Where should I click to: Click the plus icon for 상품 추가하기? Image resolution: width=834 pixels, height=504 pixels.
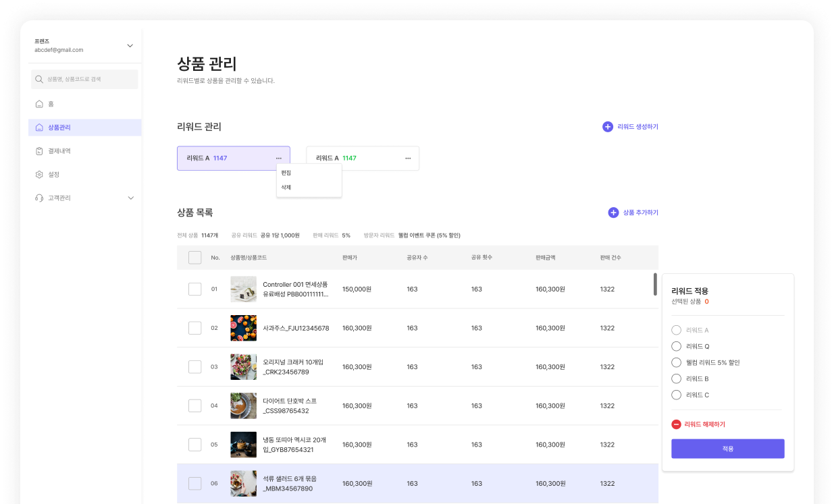point(613,213)
